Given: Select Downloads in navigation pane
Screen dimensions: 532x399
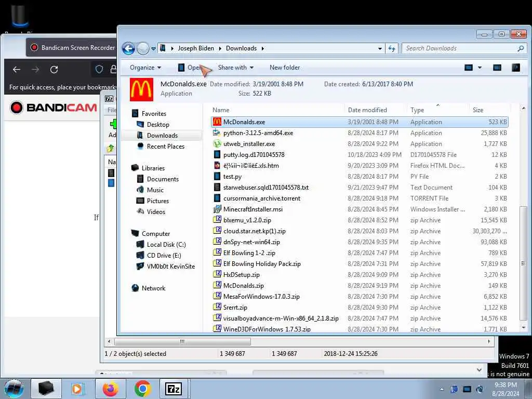Looking at the screenshot, I should click(162, 136).
